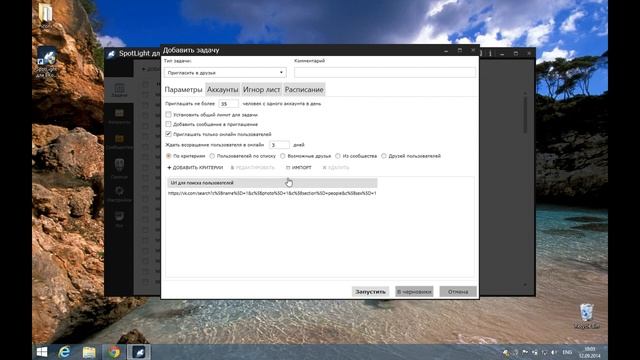Image resolution: width=640 pixels, height=360 pixels.
Task: Click the 'Url для поиска пользователей' column header
Action: pyautogui.click(x=272, y=183)
